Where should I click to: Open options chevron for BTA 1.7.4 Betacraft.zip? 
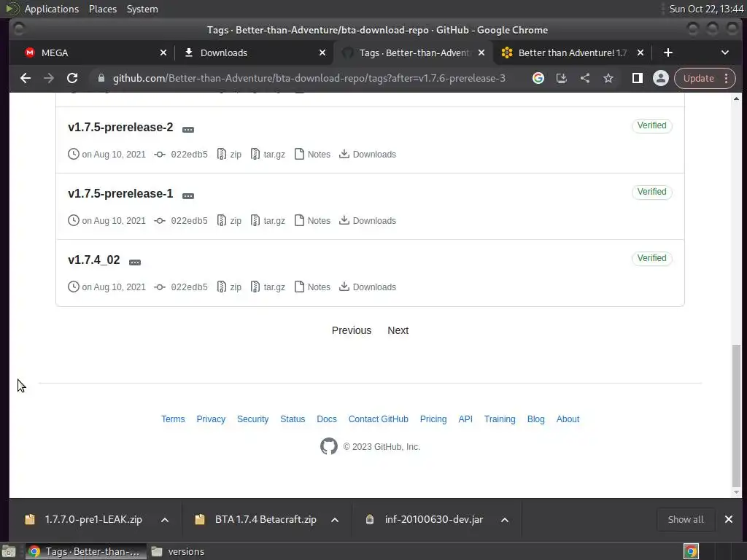335,519
